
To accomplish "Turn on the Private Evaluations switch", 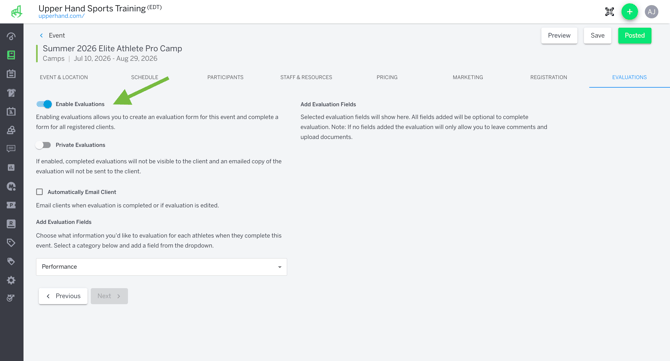I will tap(43, 145).
